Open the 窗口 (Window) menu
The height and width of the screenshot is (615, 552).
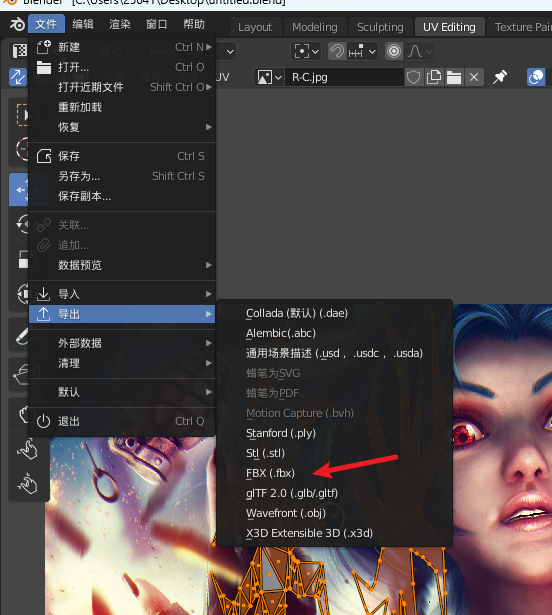click(157, 24)
